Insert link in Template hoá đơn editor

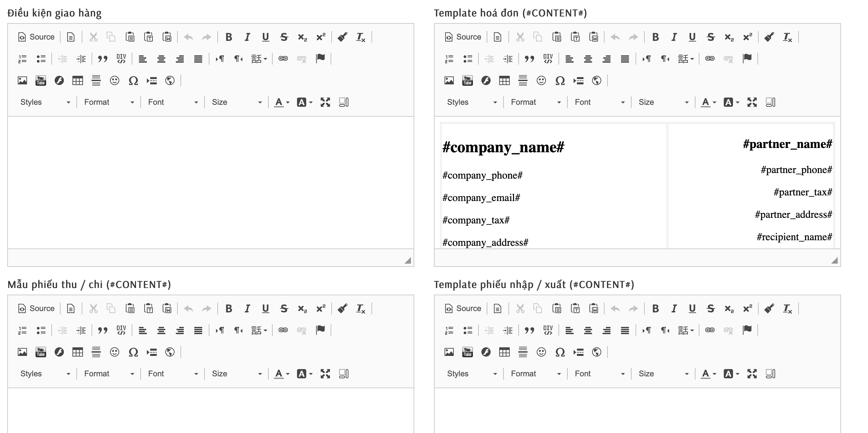point(710,59)
